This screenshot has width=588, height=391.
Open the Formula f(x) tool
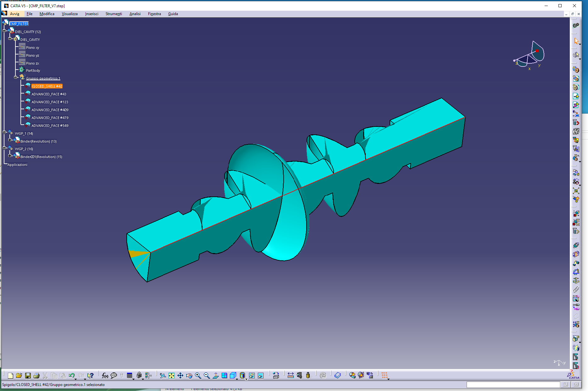[105, 376]
